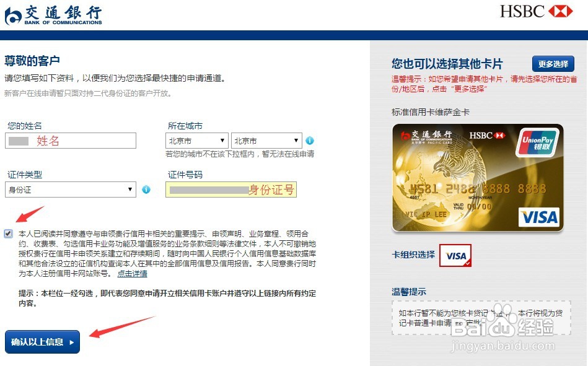Click the note 若您的城市不在该下拉框内
The height and width of the screenshot is (366, 588).
(x=240, y=154)
